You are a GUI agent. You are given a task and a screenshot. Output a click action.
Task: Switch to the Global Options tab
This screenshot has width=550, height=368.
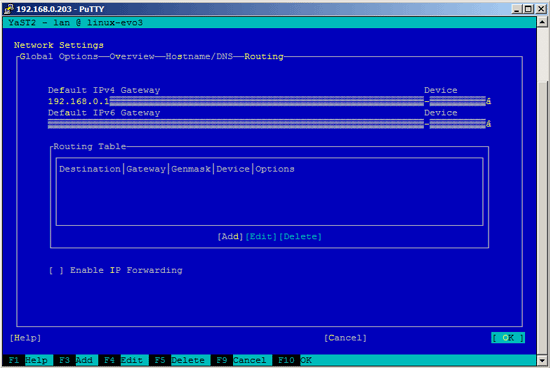(59, 56)
